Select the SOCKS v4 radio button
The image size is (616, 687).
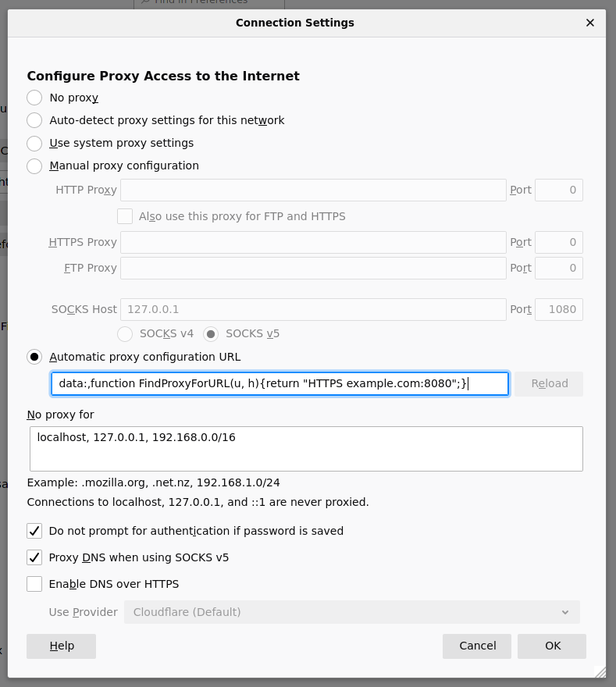pyautogui.click(x=125, y=333)
